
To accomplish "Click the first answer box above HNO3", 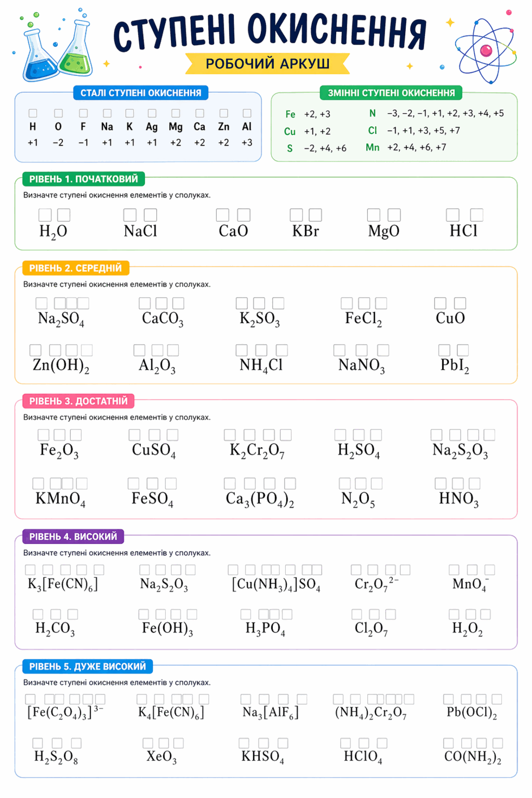I will pos(440,483).
